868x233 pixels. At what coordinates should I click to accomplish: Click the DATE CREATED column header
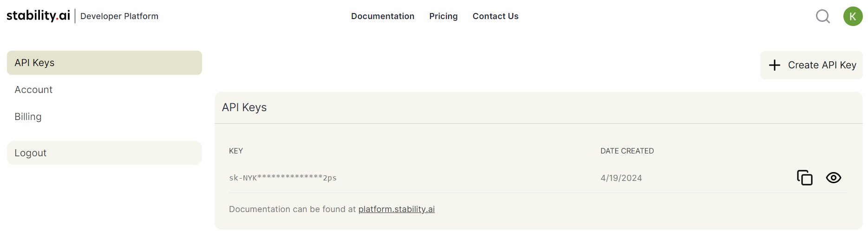click(x=627, y=151)
